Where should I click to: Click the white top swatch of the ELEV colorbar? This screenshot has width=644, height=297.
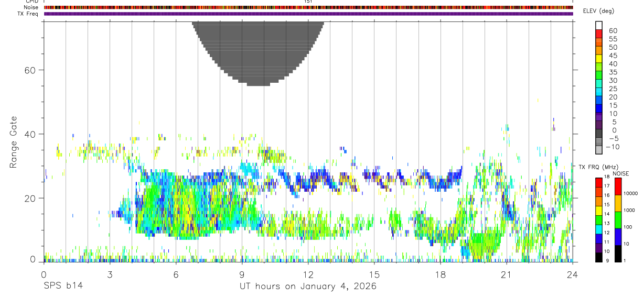(599, 26)
